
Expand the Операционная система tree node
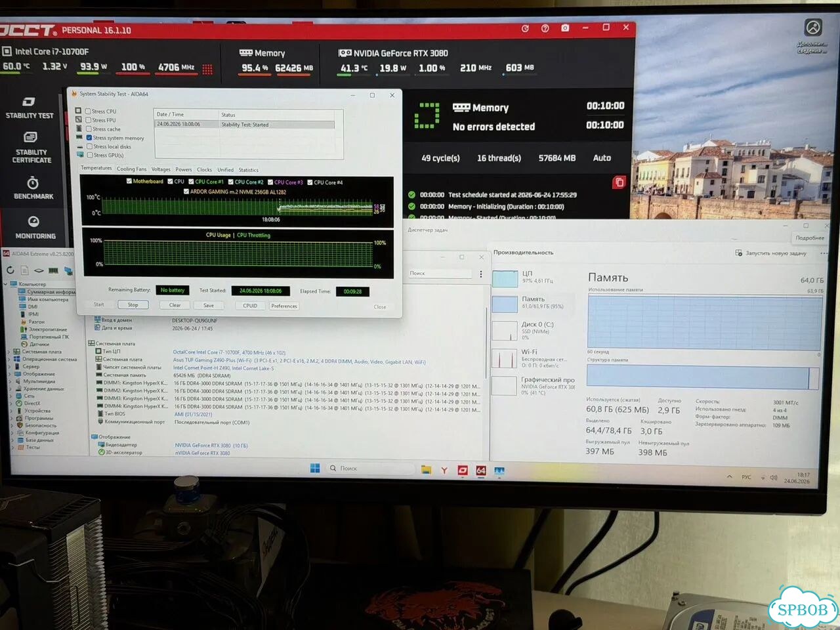[8, 359]
